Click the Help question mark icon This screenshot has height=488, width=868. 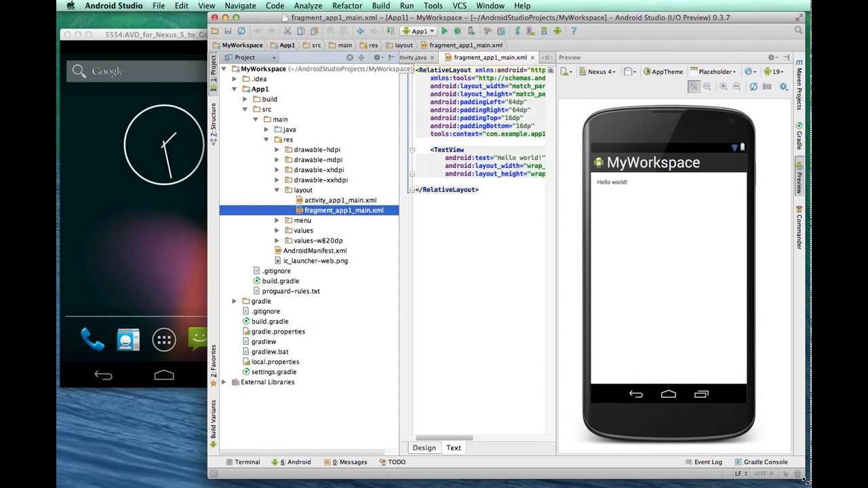point(574,31)
